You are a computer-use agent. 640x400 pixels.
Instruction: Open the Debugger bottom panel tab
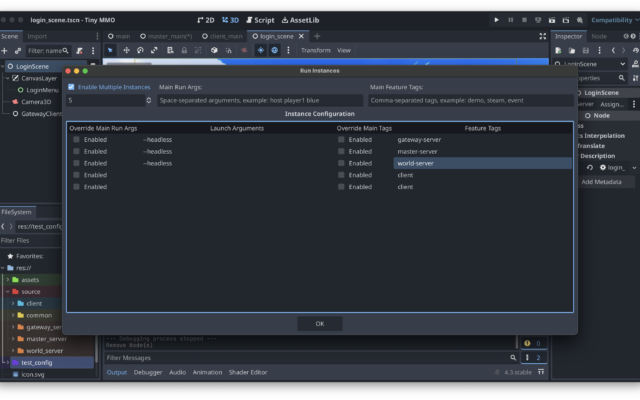148,373
